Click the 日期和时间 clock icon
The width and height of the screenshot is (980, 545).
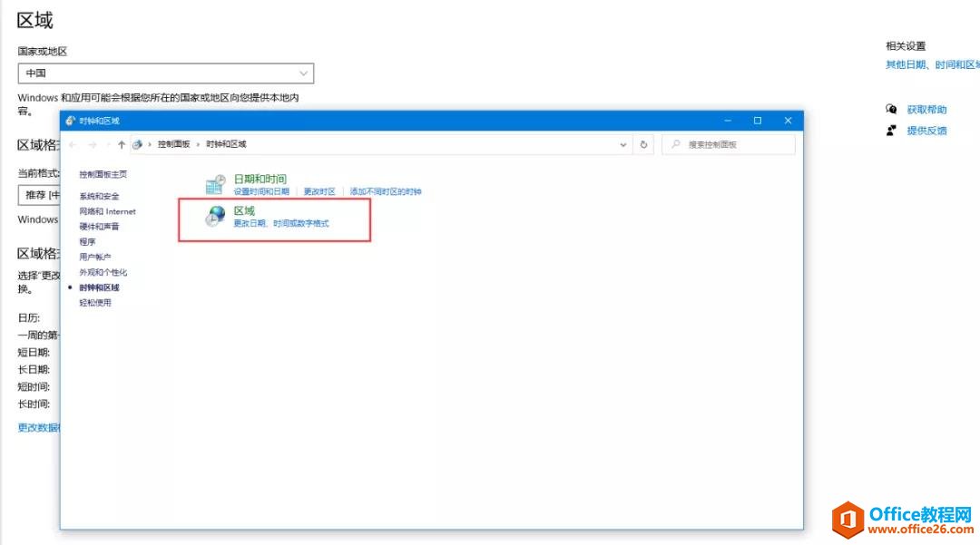(216, 181)
